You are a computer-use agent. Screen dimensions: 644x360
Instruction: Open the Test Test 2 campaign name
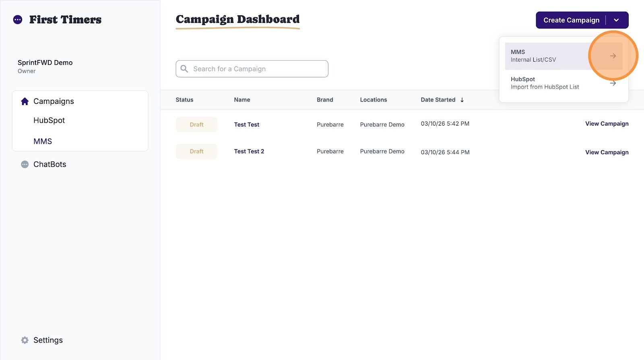click(249, 151)
